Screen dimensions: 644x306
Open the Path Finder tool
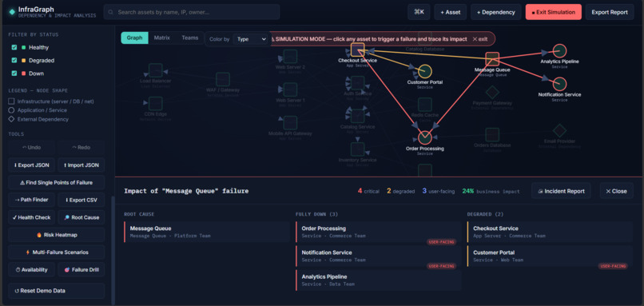click(x=31, y=200)
